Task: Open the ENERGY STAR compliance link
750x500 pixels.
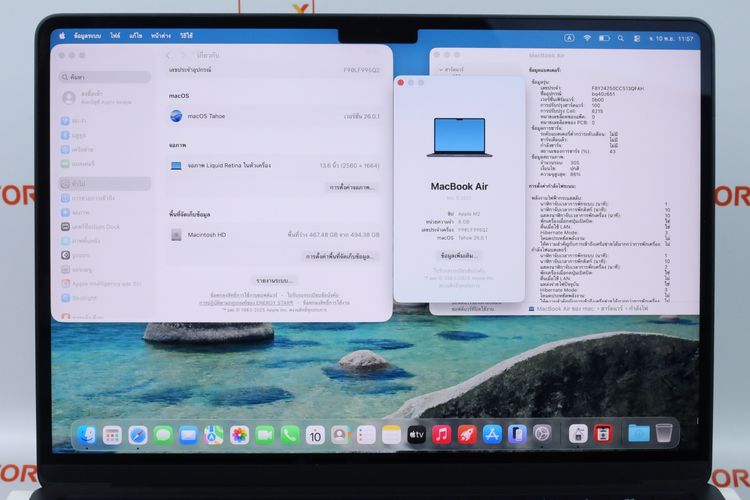Action: point(246,302)
